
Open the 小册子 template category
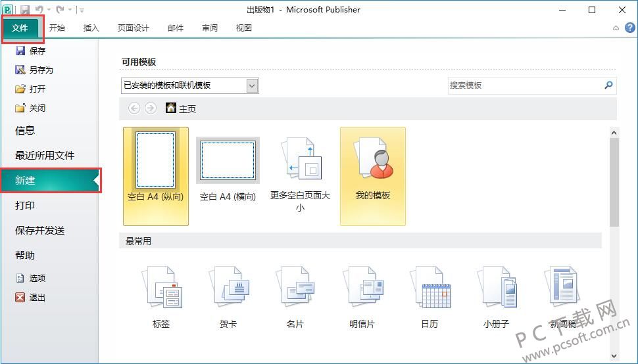coord(497,298)
